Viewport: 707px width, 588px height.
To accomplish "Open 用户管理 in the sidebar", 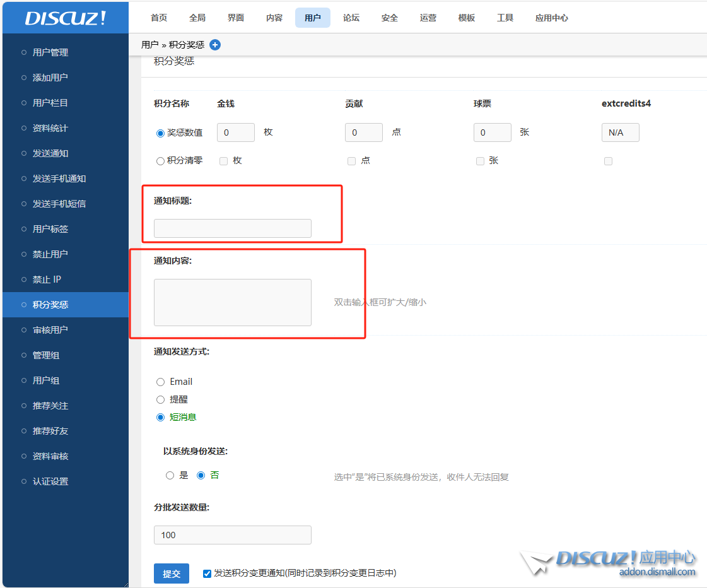I will pyautogui.click(x=50, y=52).
